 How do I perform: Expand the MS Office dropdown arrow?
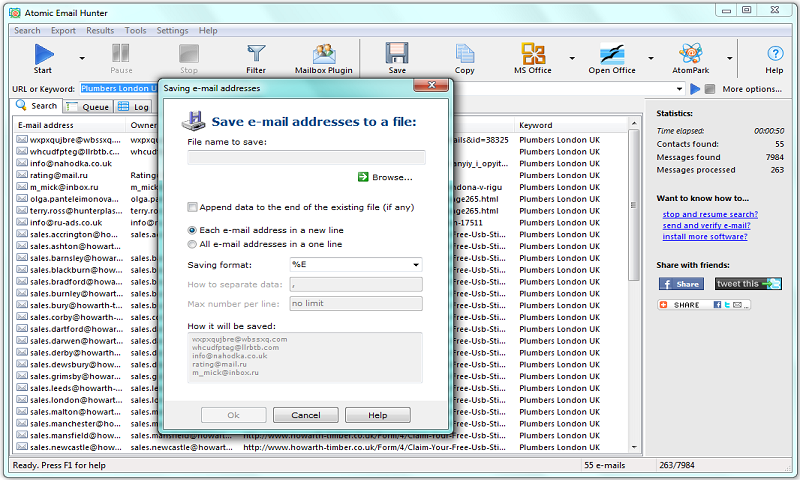click(x=572, y=58)
